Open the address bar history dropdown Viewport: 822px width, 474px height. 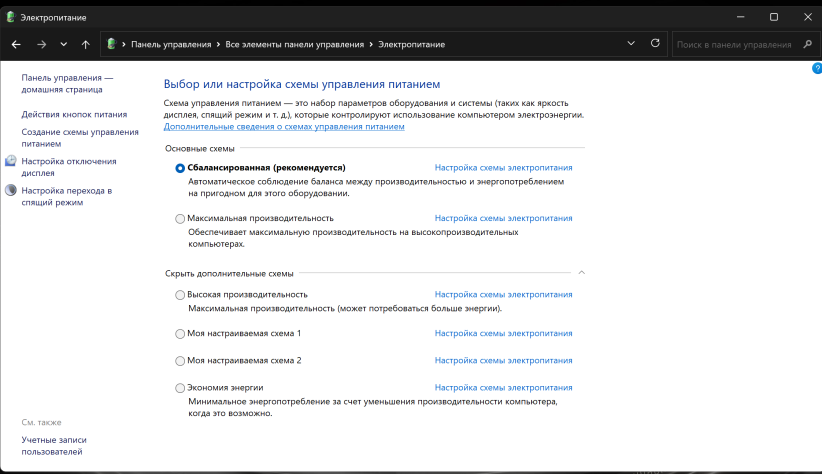tap(630, 45)
